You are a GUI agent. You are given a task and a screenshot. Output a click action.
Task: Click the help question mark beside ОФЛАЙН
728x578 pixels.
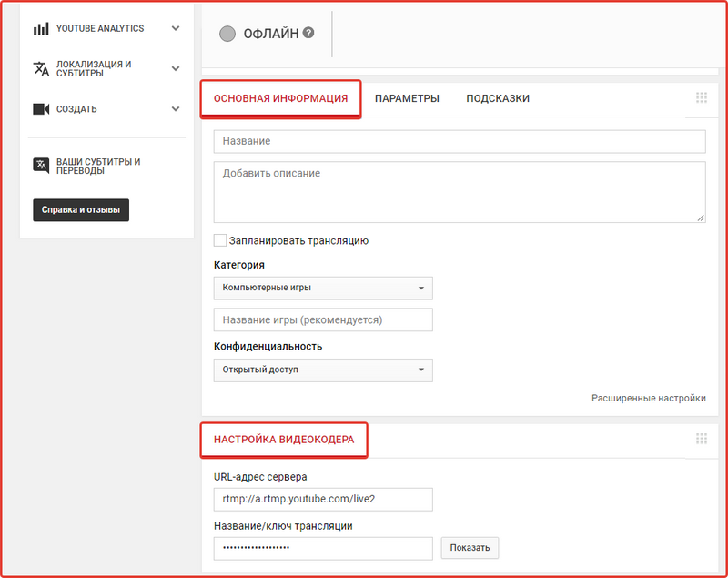coord(308,33)
